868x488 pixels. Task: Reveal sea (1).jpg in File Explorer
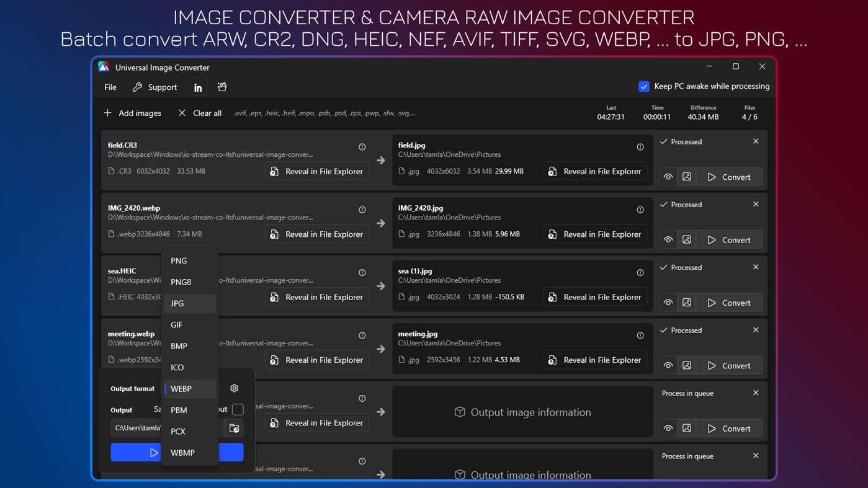[x=594, y=297]
